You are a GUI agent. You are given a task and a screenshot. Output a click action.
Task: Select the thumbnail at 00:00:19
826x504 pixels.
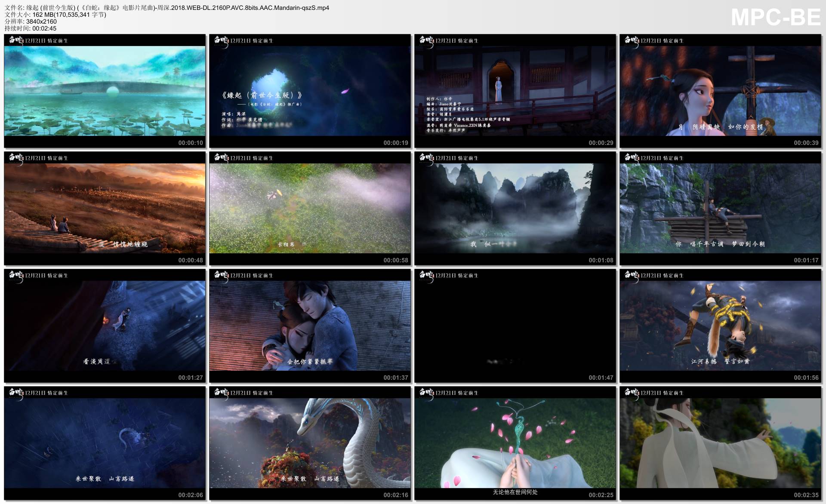coord(310,91)
